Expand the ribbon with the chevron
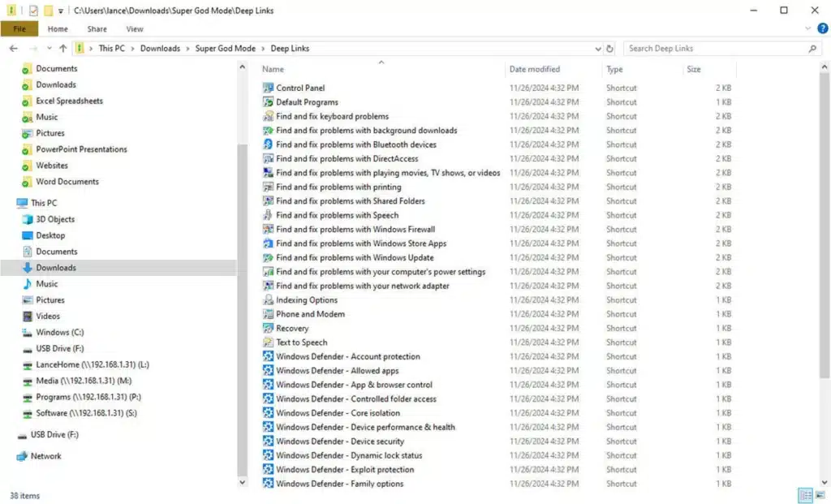 [807, 28]
